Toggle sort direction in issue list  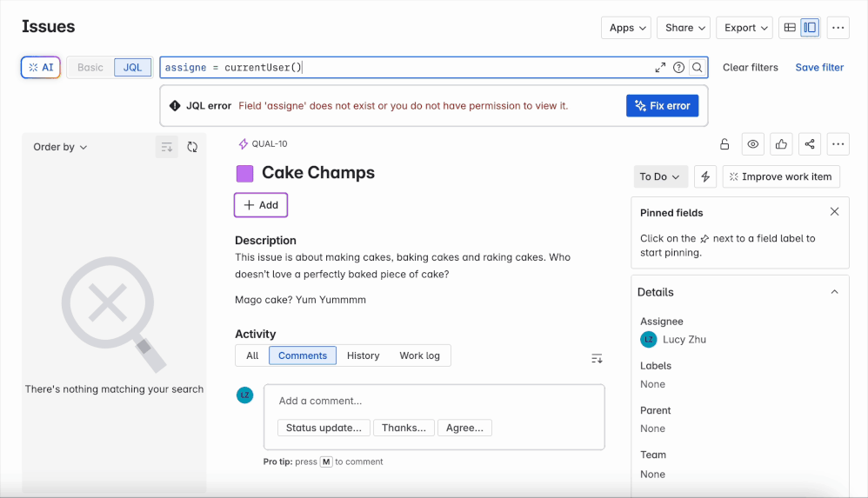pos(167,147)
